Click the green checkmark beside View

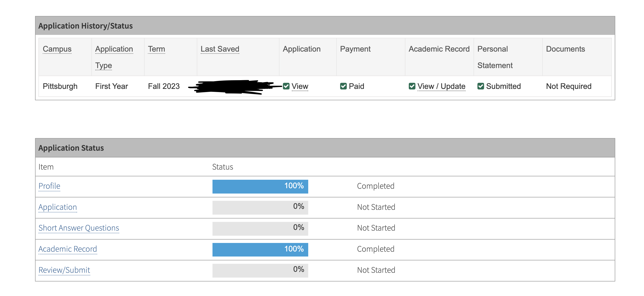tap(286, 86)
